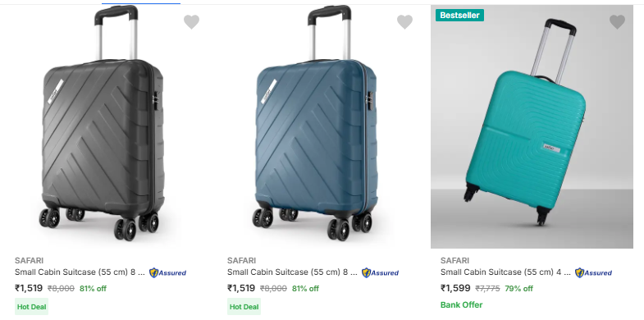Click Hot Deal tag under black suitcase
644x320 pixels.
pos(32,306)
